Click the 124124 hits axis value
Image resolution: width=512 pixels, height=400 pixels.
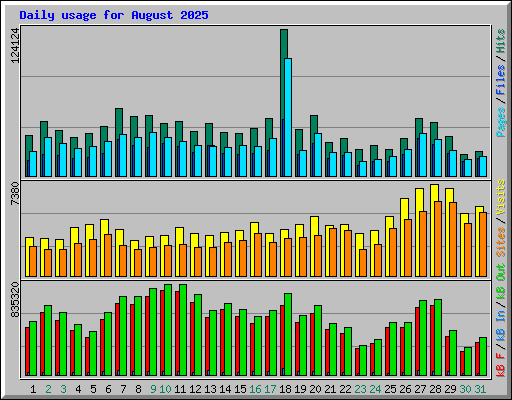tap(15, 45)
